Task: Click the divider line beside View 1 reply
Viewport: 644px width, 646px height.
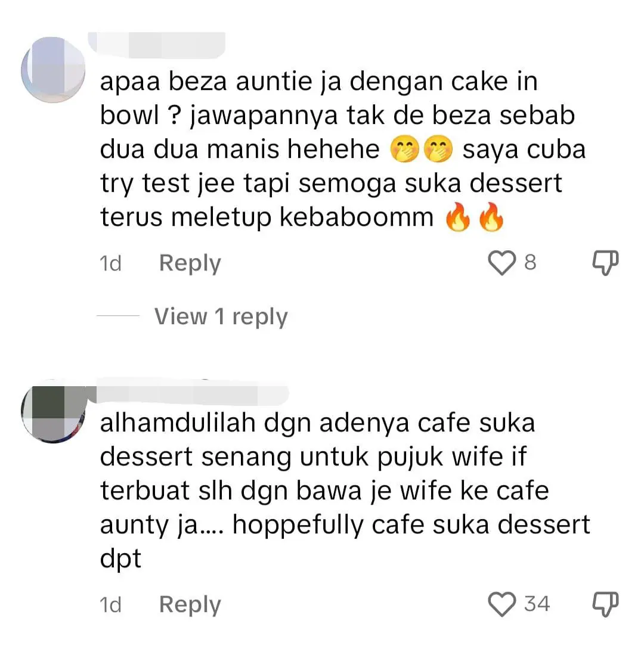Action: pyautogui.click(x=118, y=316)
